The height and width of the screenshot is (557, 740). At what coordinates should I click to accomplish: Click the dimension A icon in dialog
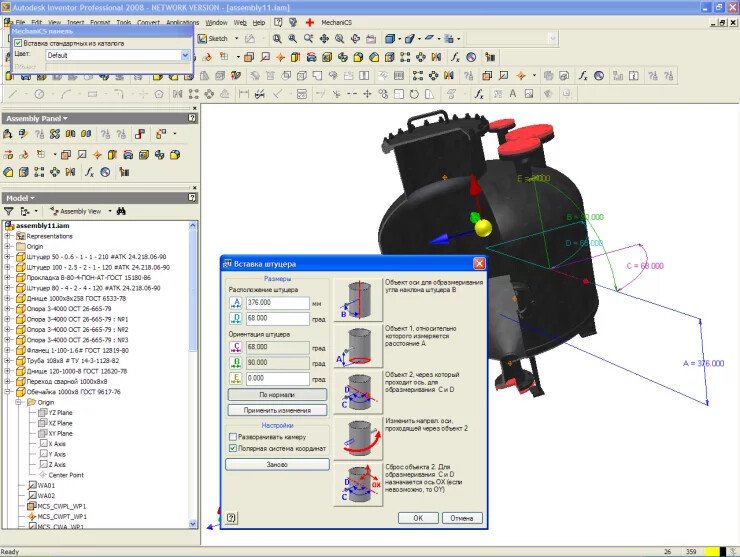coord(236,302)
